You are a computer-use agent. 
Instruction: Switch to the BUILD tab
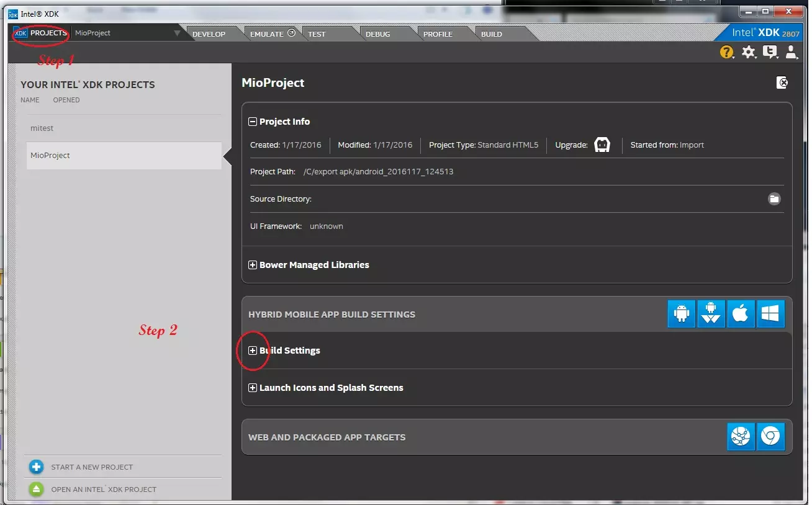(492, 34)
